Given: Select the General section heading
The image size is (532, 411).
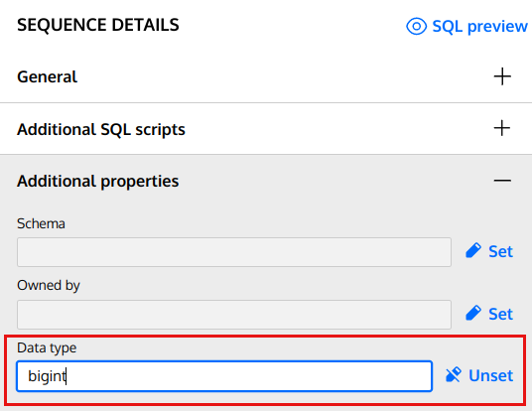Looking at the screenshot, I should pos(48,76).
